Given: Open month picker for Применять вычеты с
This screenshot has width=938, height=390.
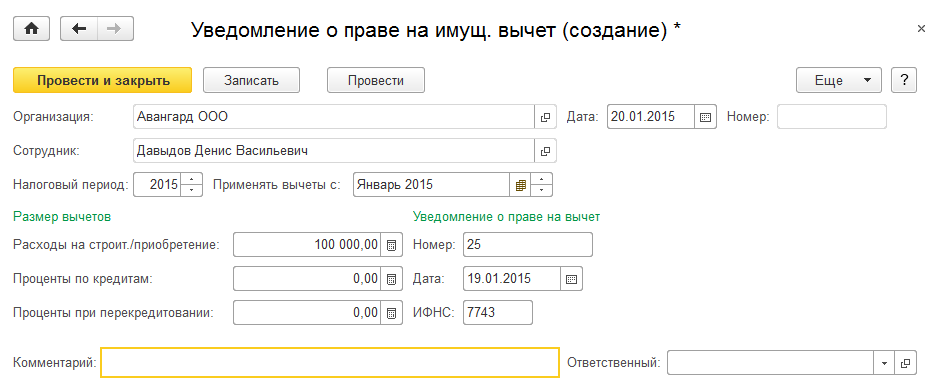Looking at the screenshot, I should 520,185.
